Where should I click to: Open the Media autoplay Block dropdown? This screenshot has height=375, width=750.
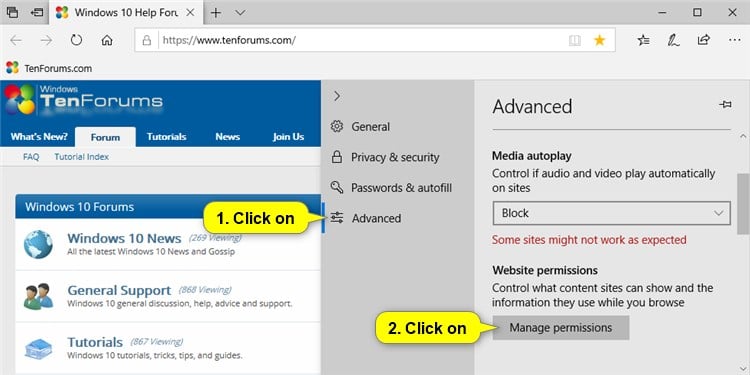pos(612,213)
